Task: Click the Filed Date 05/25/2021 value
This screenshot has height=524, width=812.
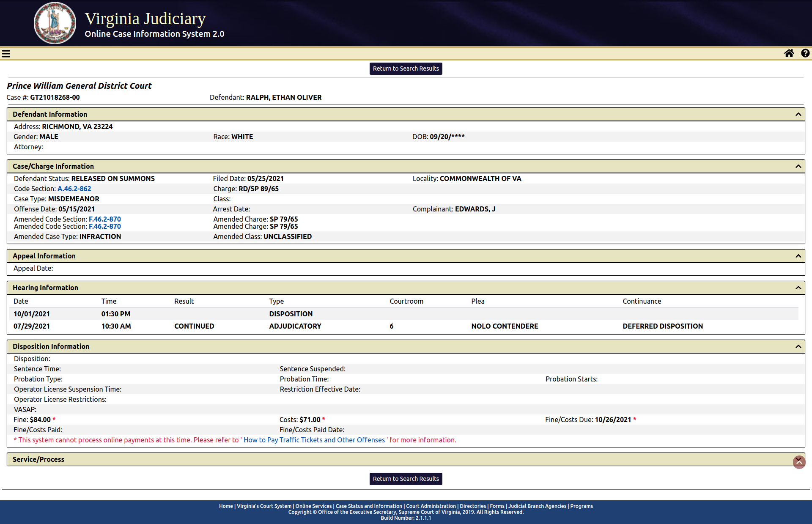Action: point(266,178)
